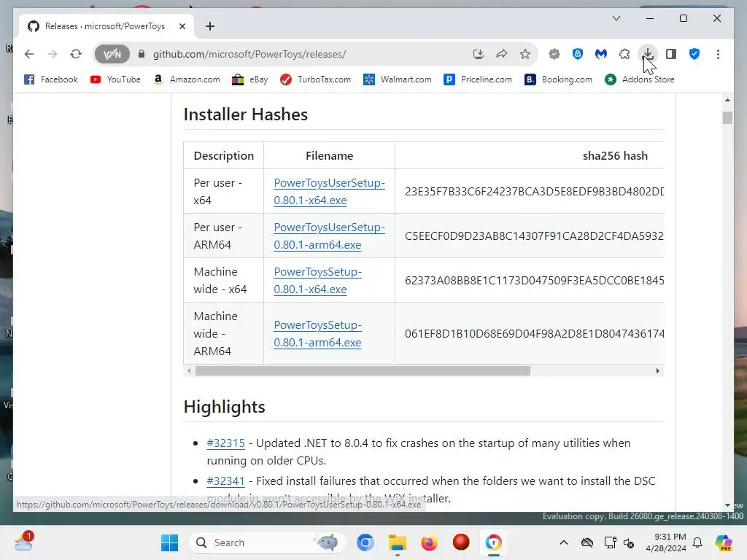Click the cloud sync tray icon
The image size is (747, 560).
(587, 542)
